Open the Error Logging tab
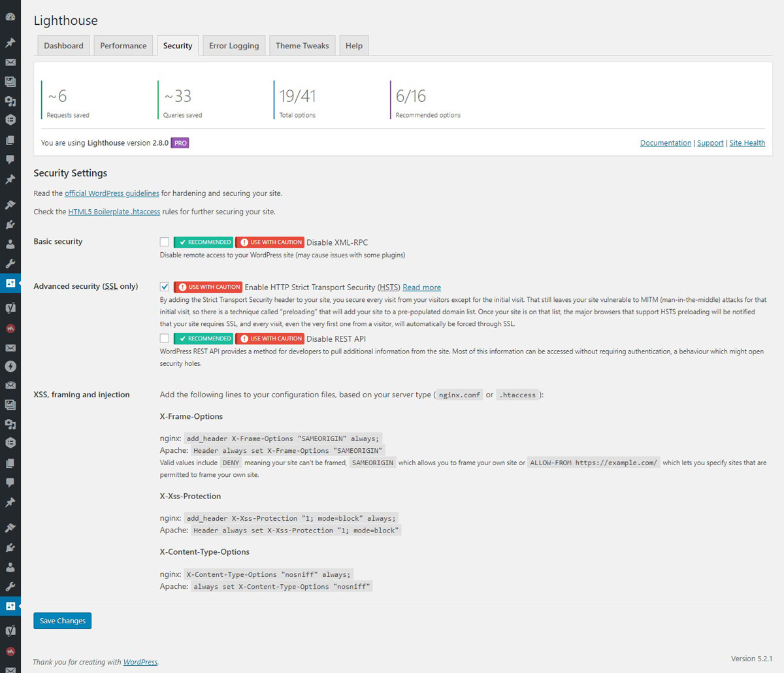784x673 pixels. coord(234,46)
